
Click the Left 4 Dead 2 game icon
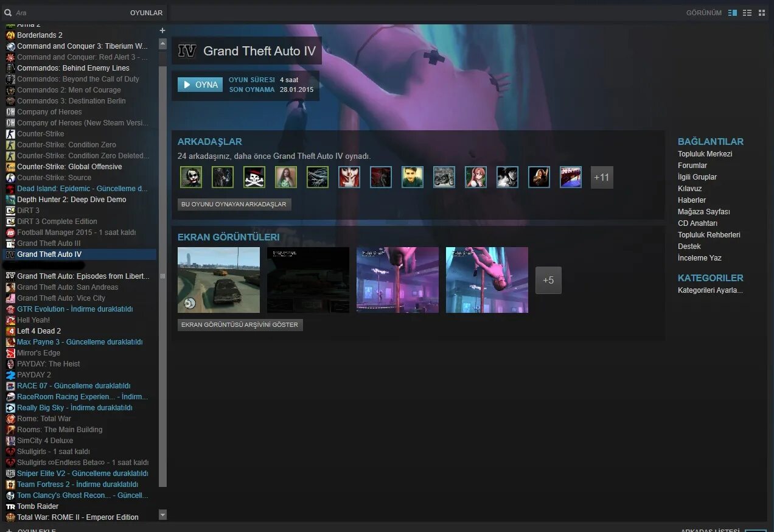point(10,331)
